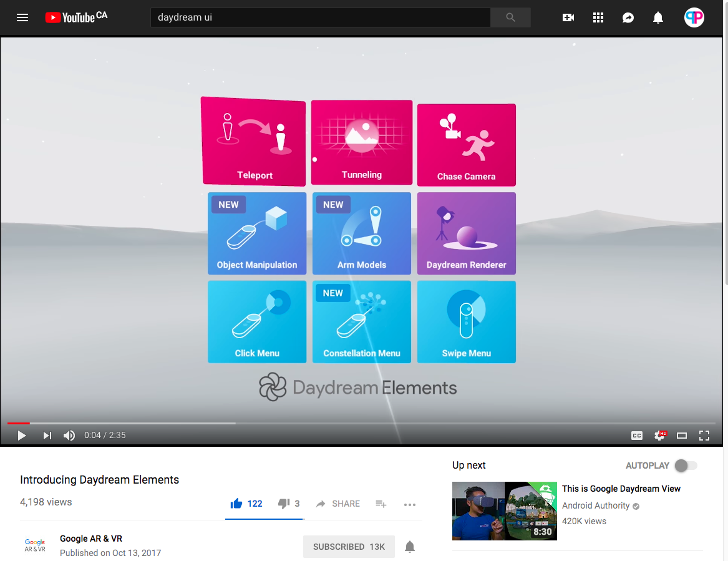The image size is (728, 561).
Task: Open the create video camera icon
Action: [568, 17]
